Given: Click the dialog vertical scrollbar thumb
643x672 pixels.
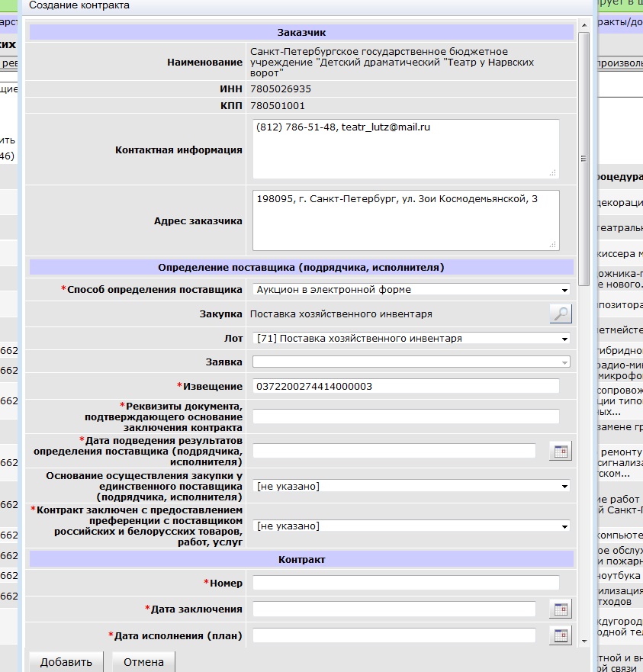Looking at the screenshot, I should [584, 159].
